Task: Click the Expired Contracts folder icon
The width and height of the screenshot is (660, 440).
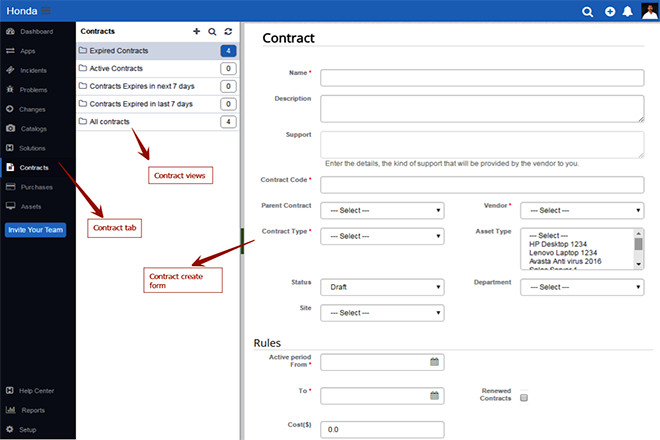Action: (x=83, y=50)
